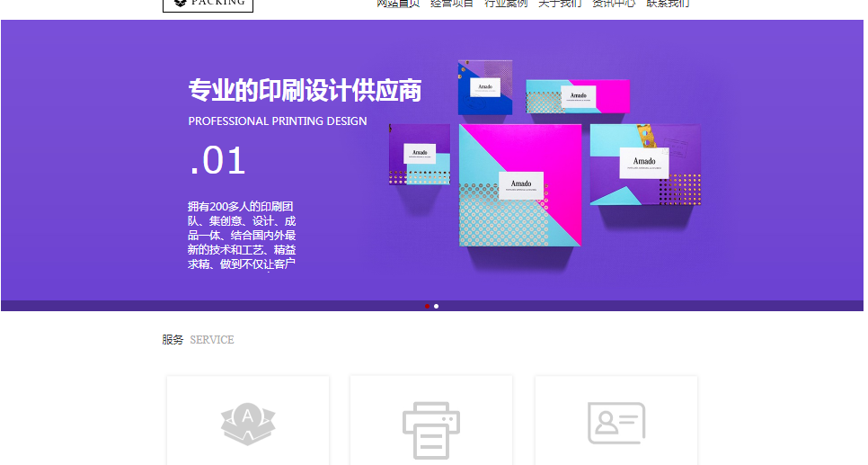Screen dimensions: 868x465
Task: Select 资讯中心 in the top menu
Action: 613,4
